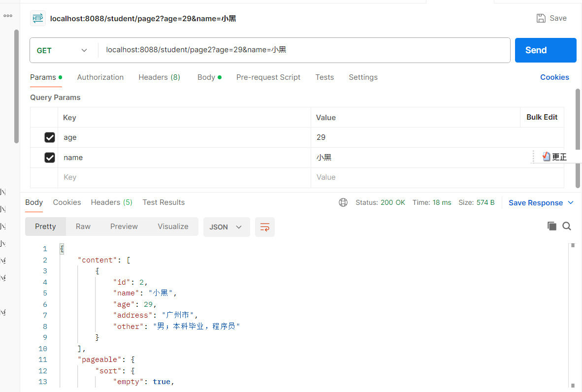Image resolution: width=582 pixels, height=392 pixels.
Task: Click the network globe icon
Action: point(343,202)
